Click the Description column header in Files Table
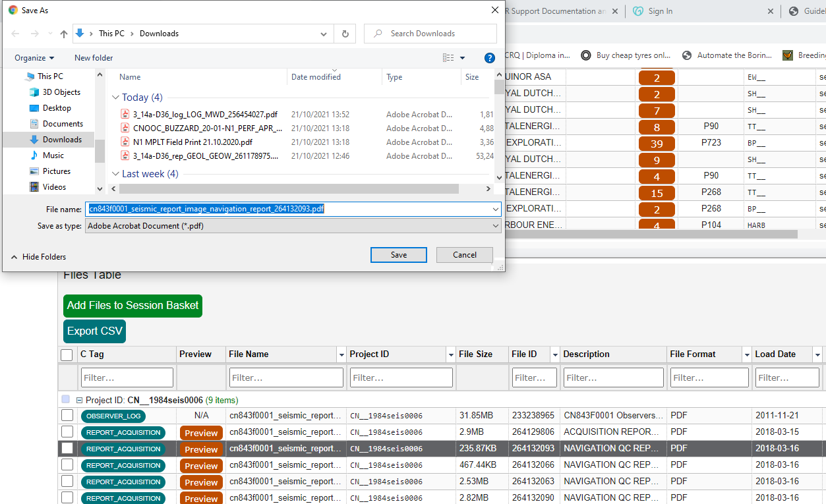 click(613, 354)
